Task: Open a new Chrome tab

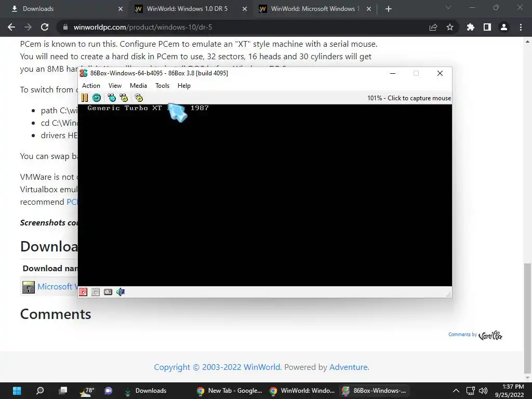Action: pos(389,9)
